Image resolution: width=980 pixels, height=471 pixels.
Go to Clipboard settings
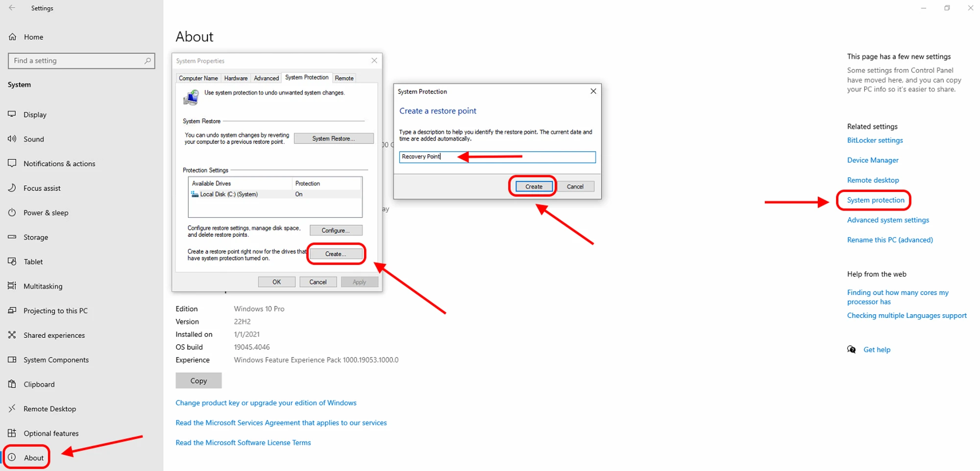pyautogui.click(x=39, y=384)
